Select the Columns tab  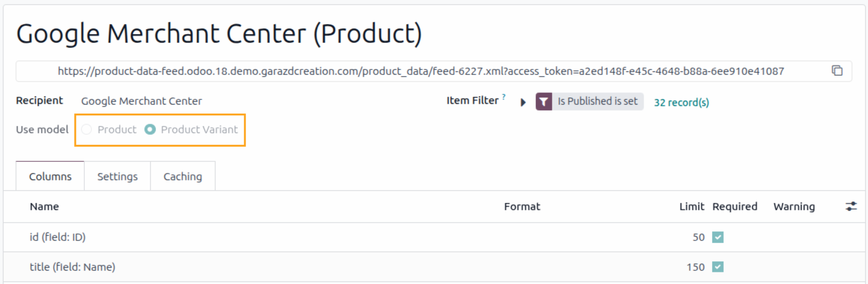coord(50,176)
